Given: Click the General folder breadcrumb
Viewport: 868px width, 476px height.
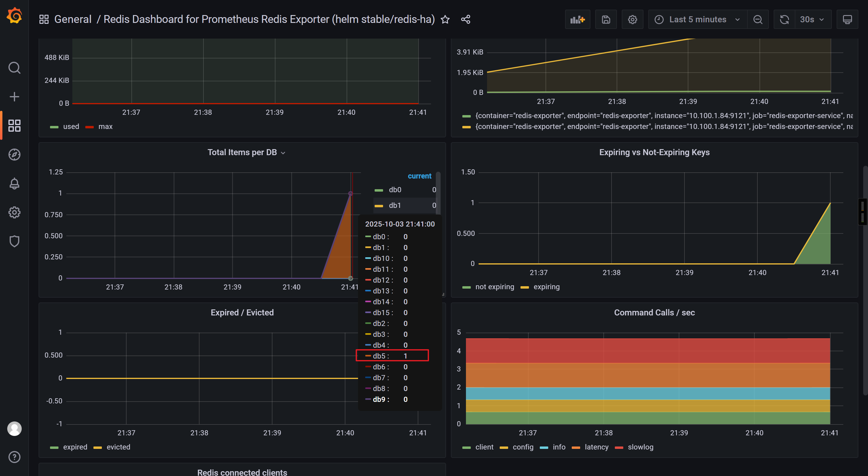Looking at the screenshot, I should point(73,19).
